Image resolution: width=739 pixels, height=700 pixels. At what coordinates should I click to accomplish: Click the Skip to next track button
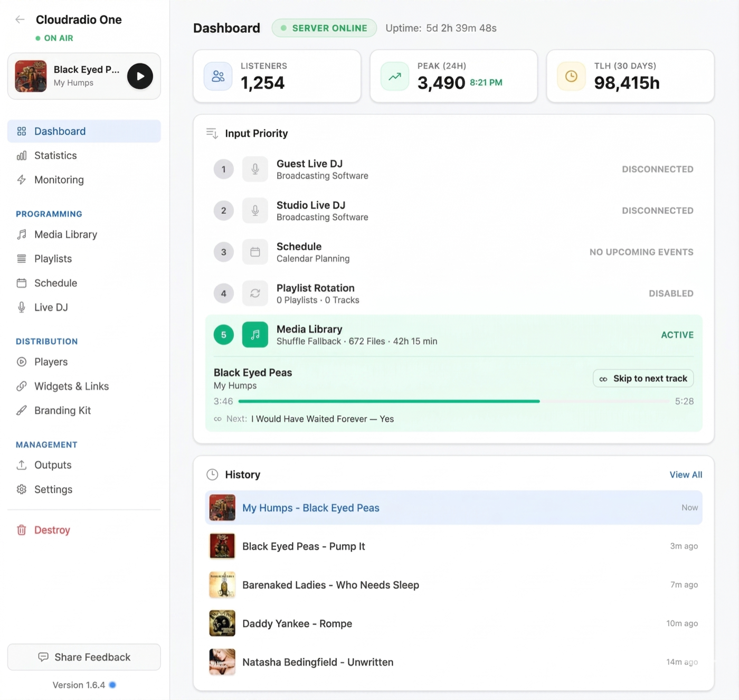pyautogui.click(x=643, y=378)
